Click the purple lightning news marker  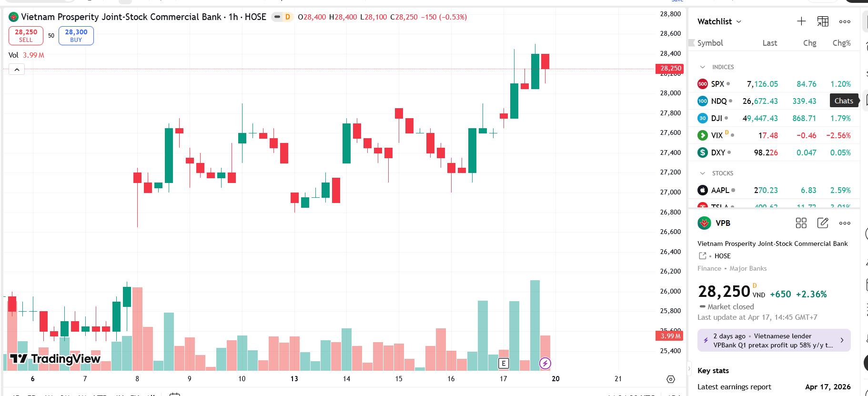(x=545, y=364)
